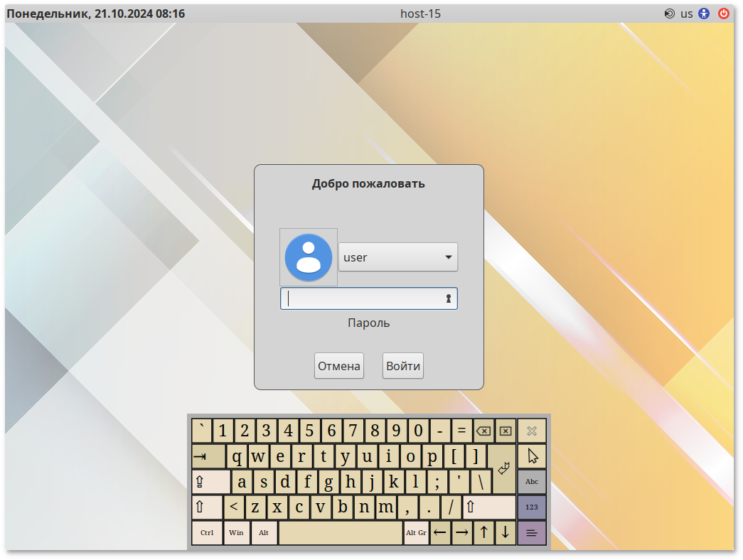Toggle the left Shift key

click(x=206, y=507)
